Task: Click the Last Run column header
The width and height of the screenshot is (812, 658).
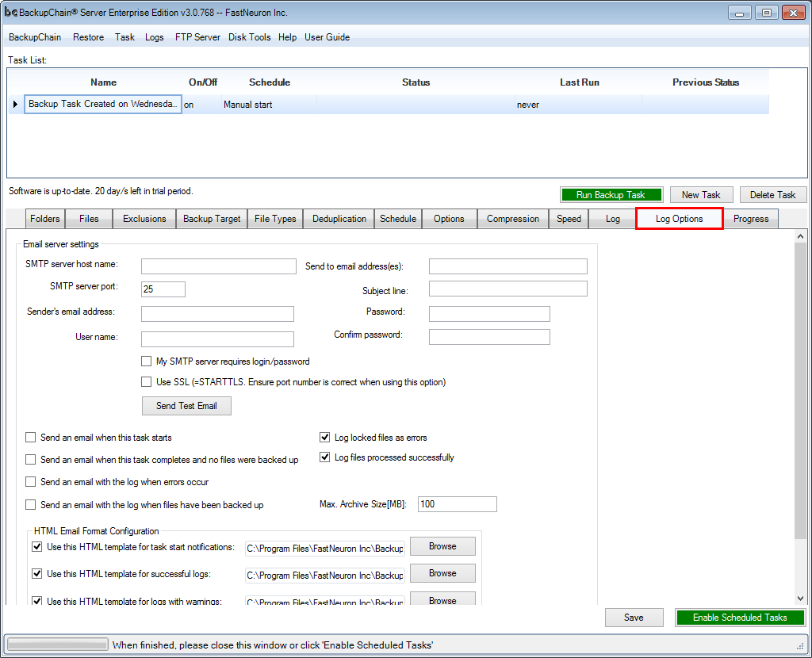Action: coord(579,82)
